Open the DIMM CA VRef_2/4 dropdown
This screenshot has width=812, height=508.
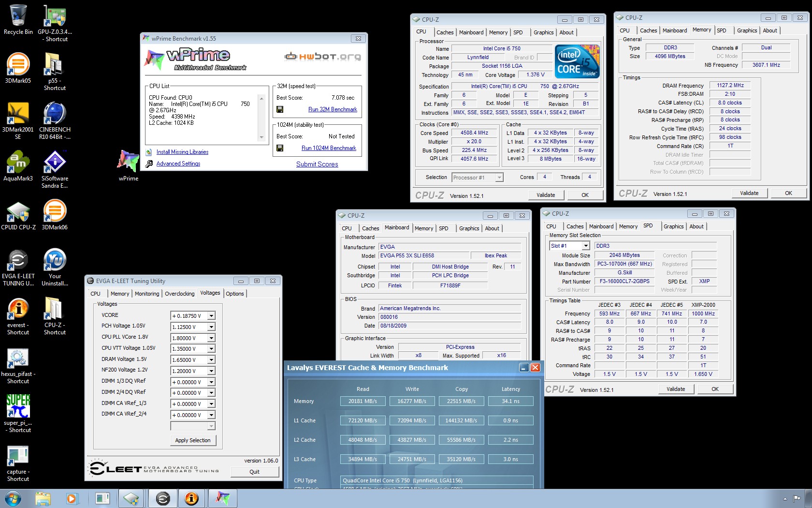[x=211, y=415]
